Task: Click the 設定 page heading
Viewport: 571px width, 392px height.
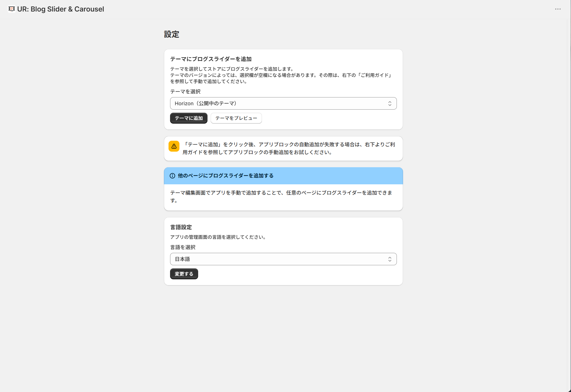Action: (172, 34)
